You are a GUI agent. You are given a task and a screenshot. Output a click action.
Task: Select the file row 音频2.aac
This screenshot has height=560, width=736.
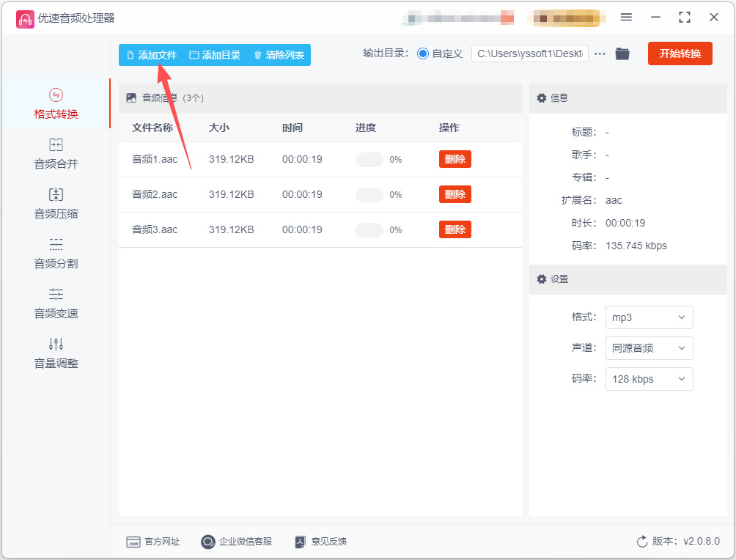(x=320, y=194)
